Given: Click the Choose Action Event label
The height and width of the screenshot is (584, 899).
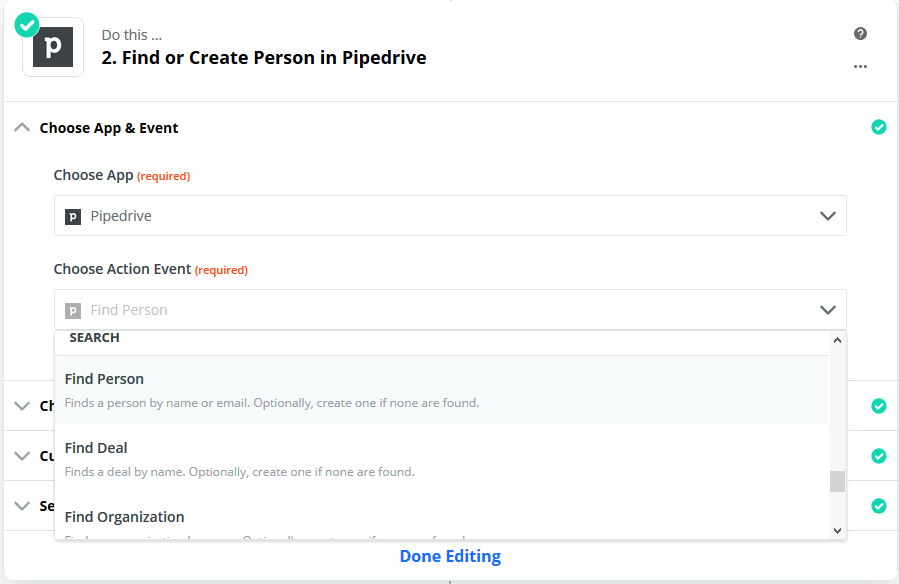Looking at the screenshot, I should (x=122, y=269).
